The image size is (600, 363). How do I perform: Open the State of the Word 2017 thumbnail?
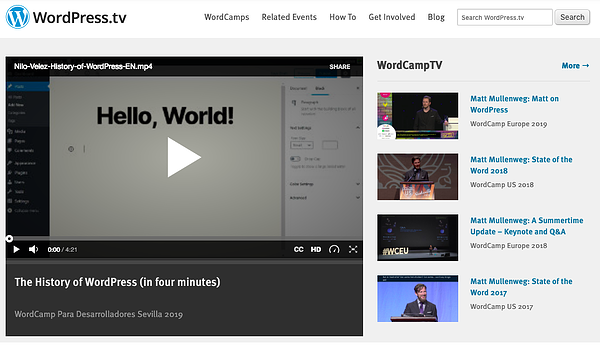(x=417, y=298)
